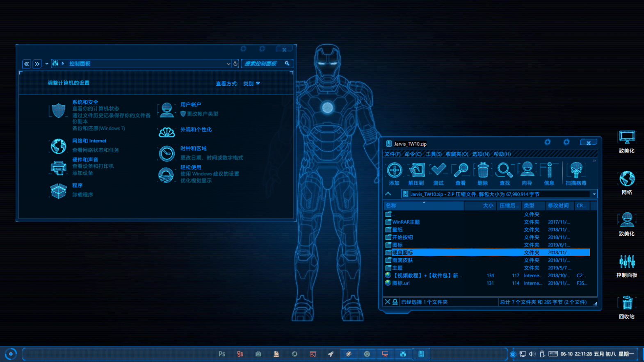The height and width of the screenshot is (362, 644).
Task: Click the rocket icon on taskbar
Action: (331, 354)
